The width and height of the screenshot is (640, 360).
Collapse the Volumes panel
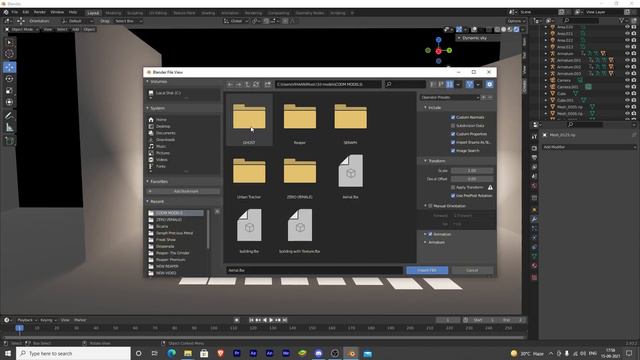pyautogui.click(x=148, y=82)
